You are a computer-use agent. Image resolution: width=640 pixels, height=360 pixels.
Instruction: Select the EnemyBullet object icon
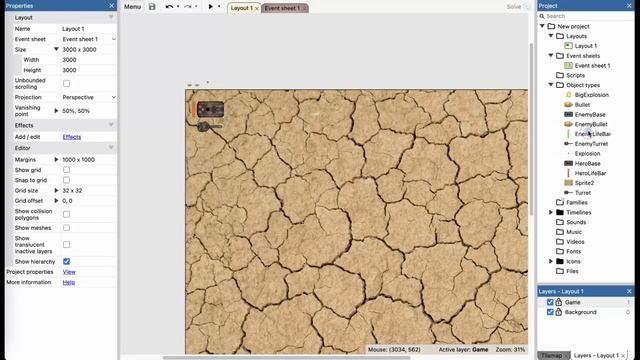pos(568,124)
